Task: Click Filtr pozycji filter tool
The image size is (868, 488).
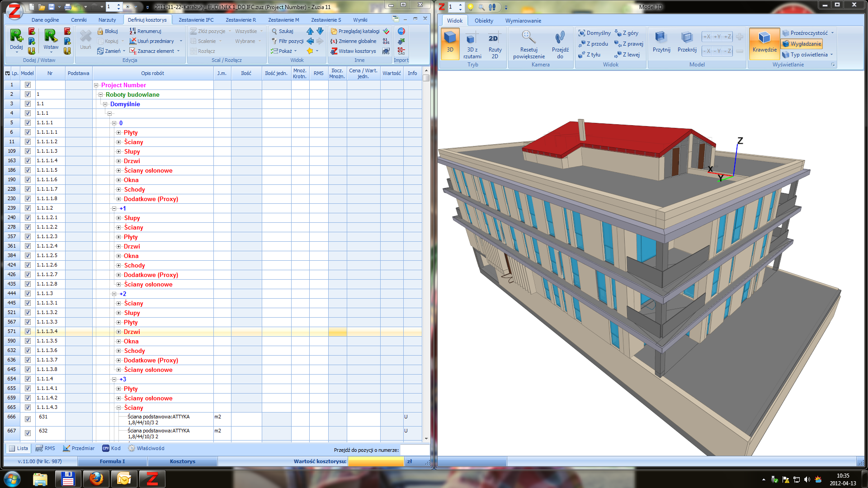Action: [x=287, y=41]
